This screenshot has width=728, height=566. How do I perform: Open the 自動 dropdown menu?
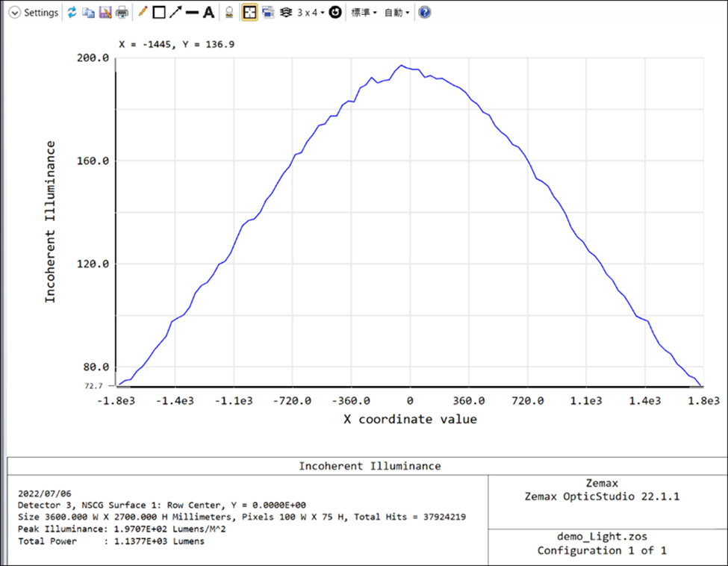coord(396,13)
